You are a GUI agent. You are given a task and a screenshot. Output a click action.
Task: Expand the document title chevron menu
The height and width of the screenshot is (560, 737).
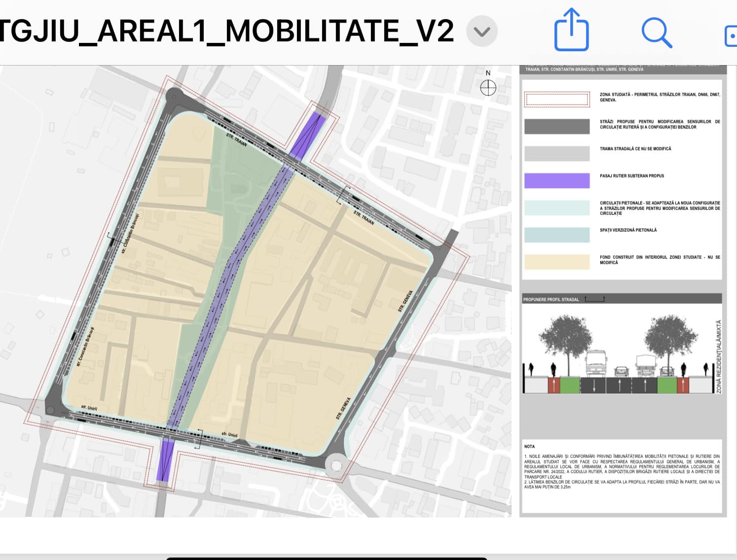pos(481,32)
